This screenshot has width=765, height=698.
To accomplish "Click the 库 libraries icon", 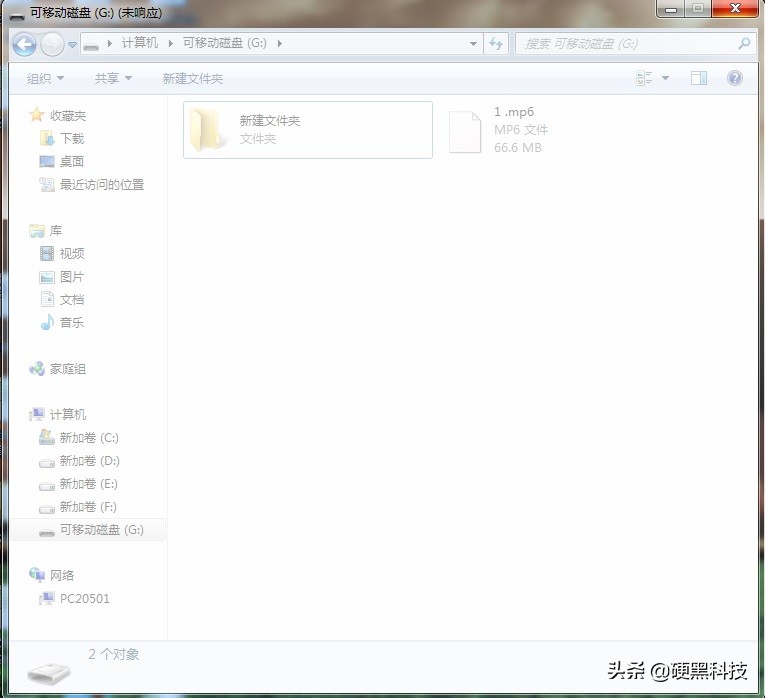I will (x=37, y=230).
